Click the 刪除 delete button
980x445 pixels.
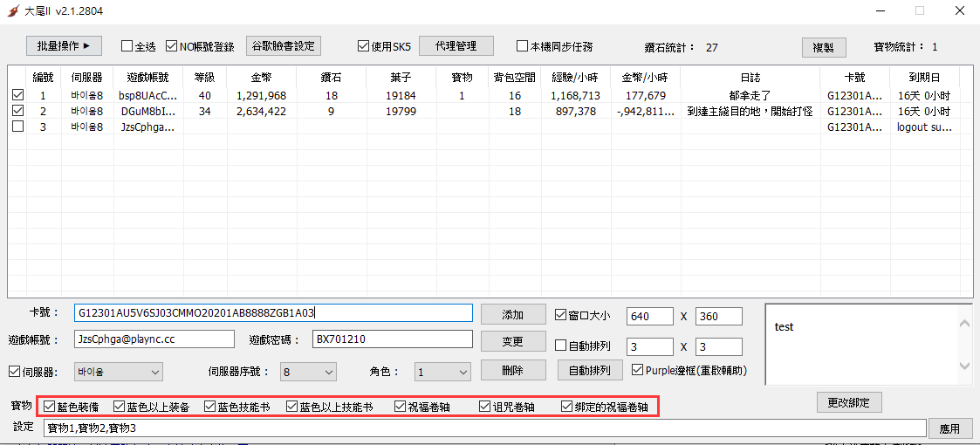tap(512, 370)
